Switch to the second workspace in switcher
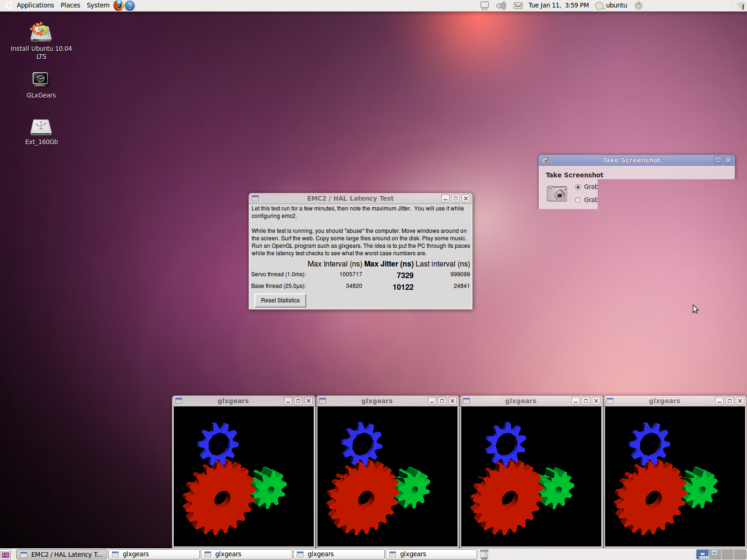Screen dimensions: 747x560 pyautogui.click(x=715, y=554)
